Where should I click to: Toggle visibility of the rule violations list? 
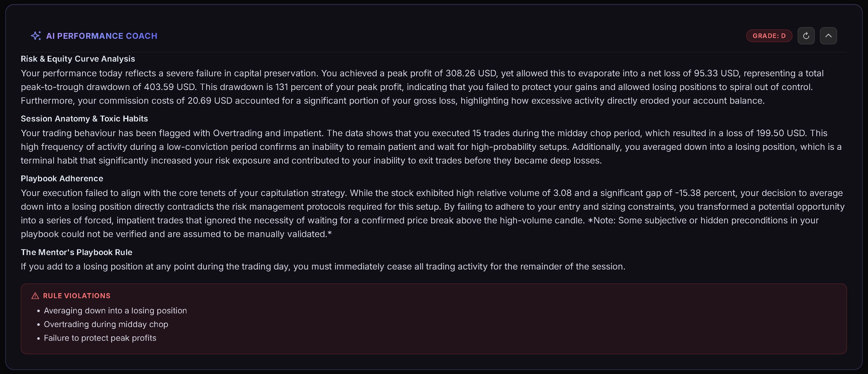click(77, 295)
